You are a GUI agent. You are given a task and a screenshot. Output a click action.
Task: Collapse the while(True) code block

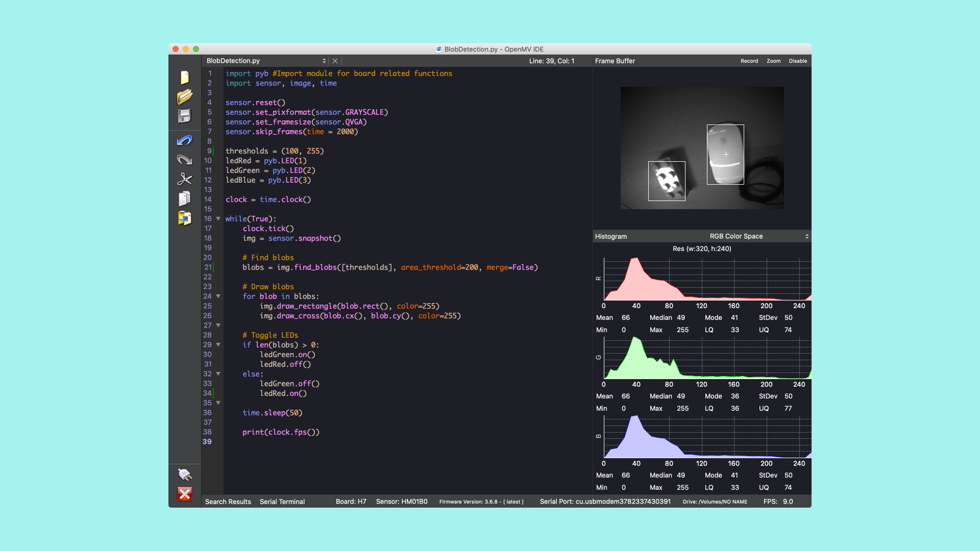[x=218, y=219]
